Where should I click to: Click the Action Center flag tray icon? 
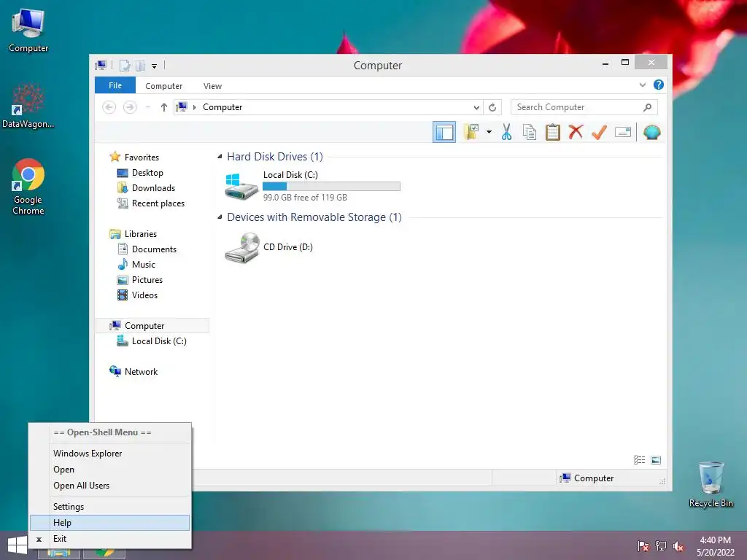[643, 546]
